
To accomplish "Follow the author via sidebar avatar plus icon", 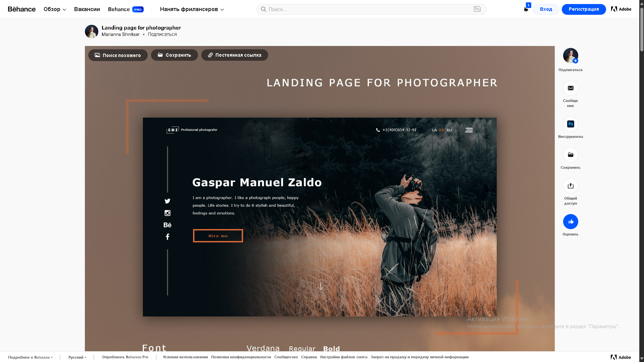I will click(x=575, y=61).
